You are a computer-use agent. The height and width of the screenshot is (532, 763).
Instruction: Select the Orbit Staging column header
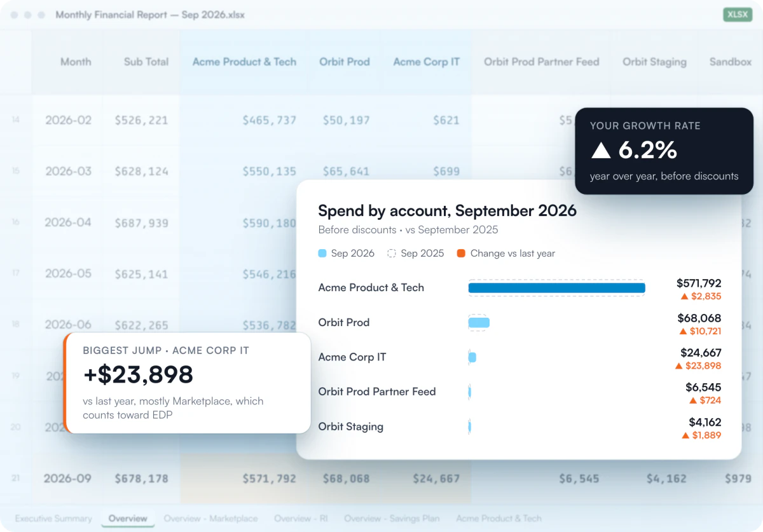654,62
